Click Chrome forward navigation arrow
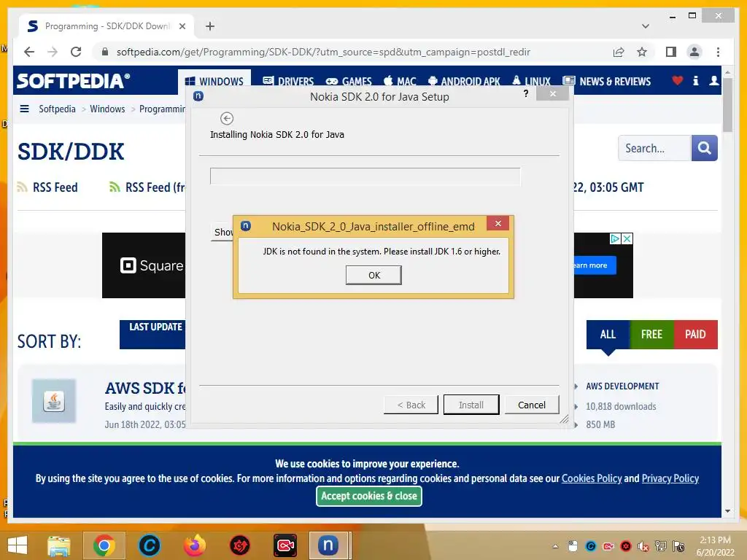This screenshot has width=747, height=560. pyautogui.click(x=53, y=52)
